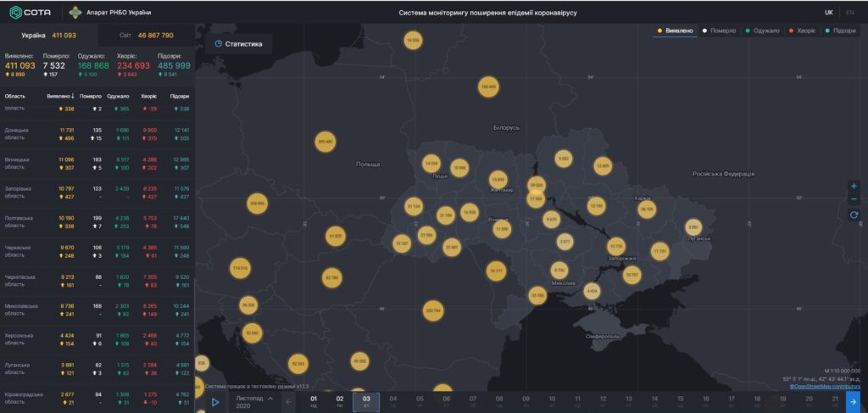Select date 02 on the timeline

[340, 402]
